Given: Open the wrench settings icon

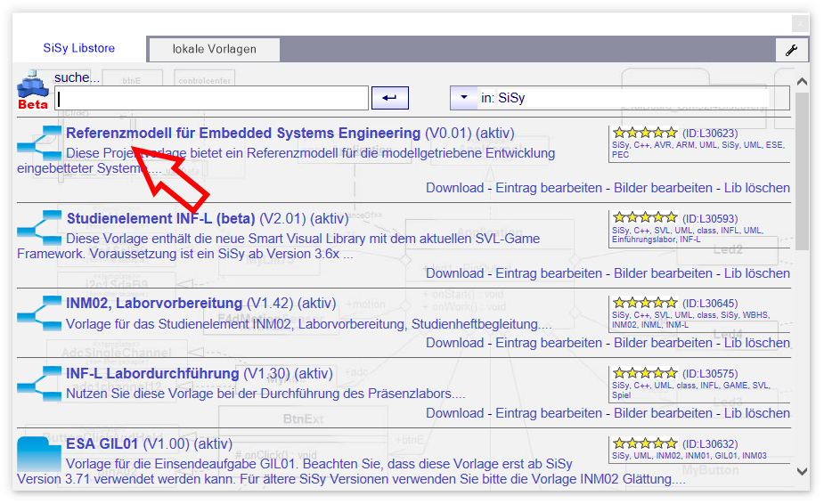Looking at the screenshot, I should click(791, 50).
